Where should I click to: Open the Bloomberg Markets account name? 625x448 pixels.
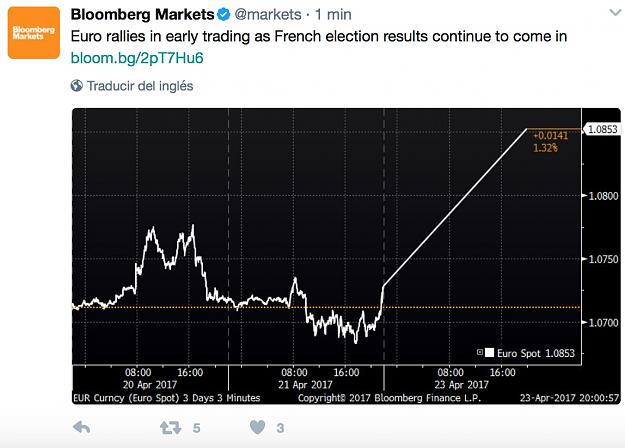coord(142,15)
